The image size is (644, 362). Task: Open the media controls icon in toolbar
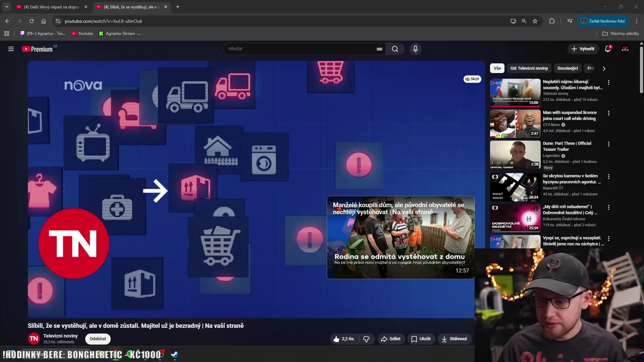pyautogui.click(x=570, y=21)
